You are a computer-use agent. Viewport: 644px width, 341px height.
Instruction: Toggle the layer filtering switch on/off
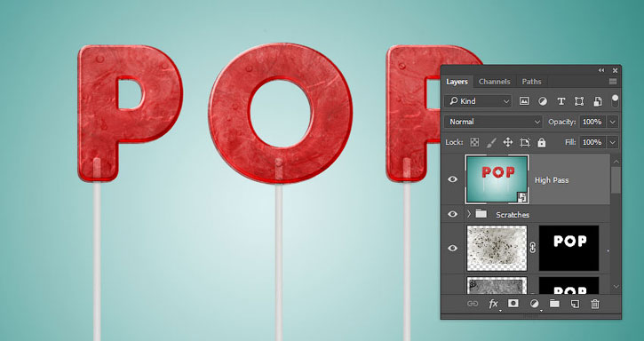click(615, 100)
